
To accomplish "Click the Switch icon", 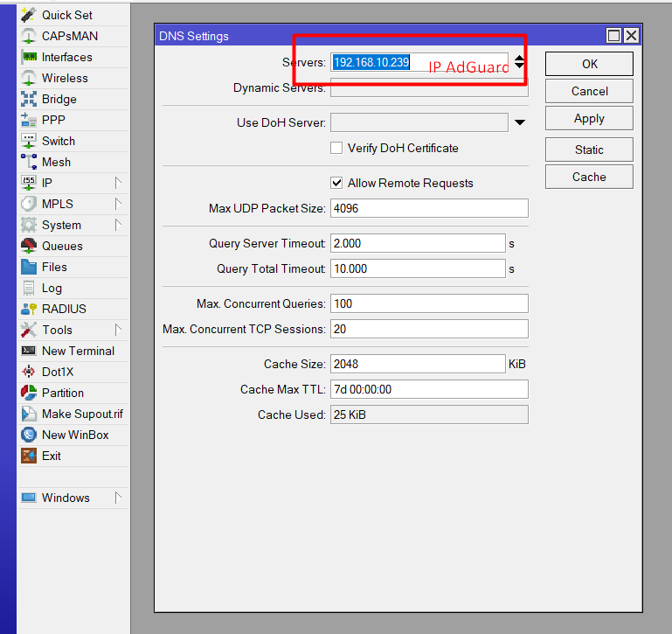I will coord(28,141).
